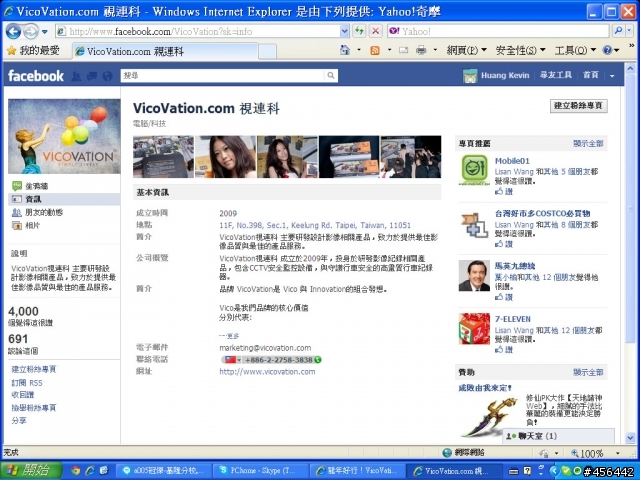Open the 資訊 info section
Screen dimensions: 640x480
click(x=64, y=199)
